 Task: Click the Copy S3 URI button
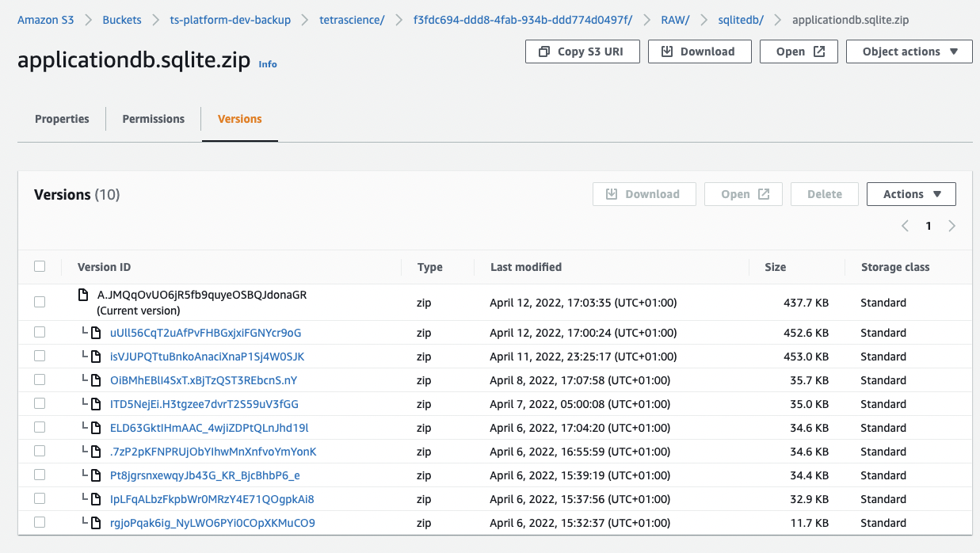click(x=581, y=51)
